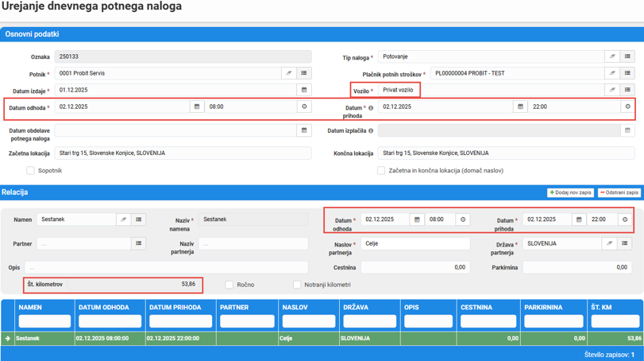
Task: Open Plačnik potnih stroškov lookup list
Action: click(627, 73)
